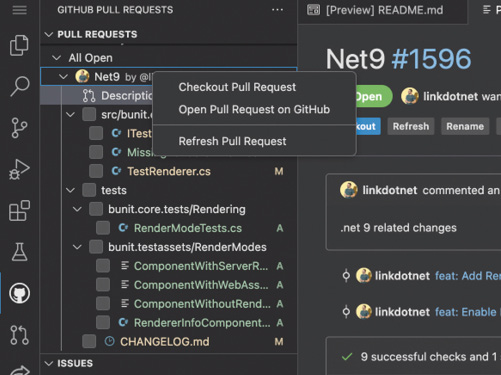Click the file icon of ComponentWithWebAss...
This screenshot has width=501, height=375.
(125, 285)
